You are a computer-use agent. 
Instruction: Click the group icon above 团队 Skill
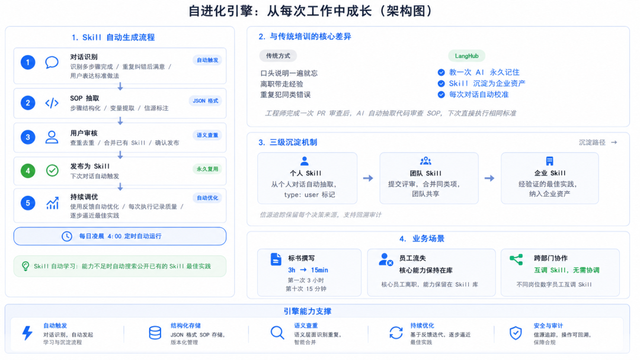[426, 161]
